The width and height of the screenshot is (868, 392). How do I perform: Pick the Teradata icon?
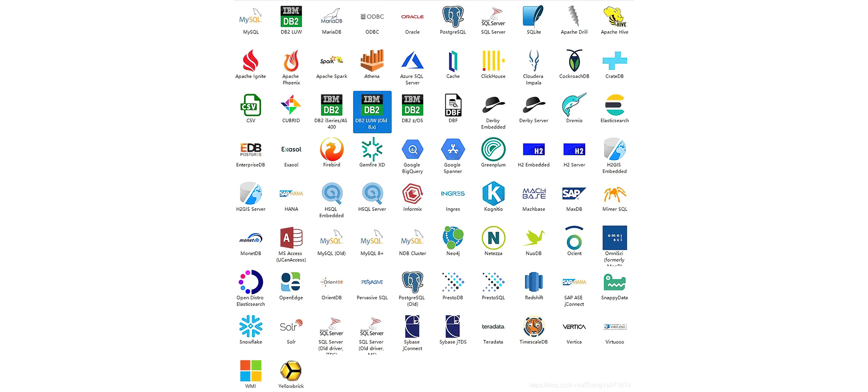tap(493, 327)
